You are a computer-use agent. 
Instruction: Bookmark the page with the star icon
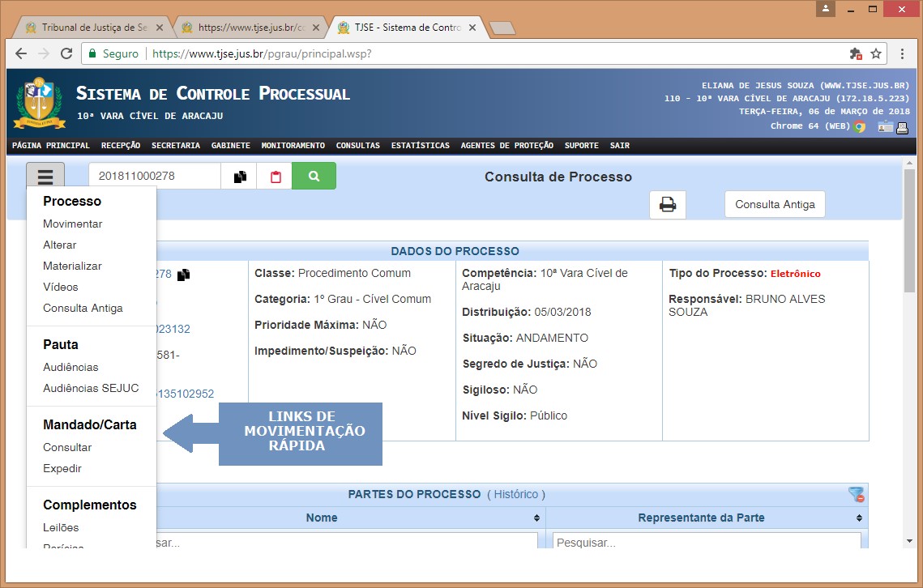pos(876,53)
